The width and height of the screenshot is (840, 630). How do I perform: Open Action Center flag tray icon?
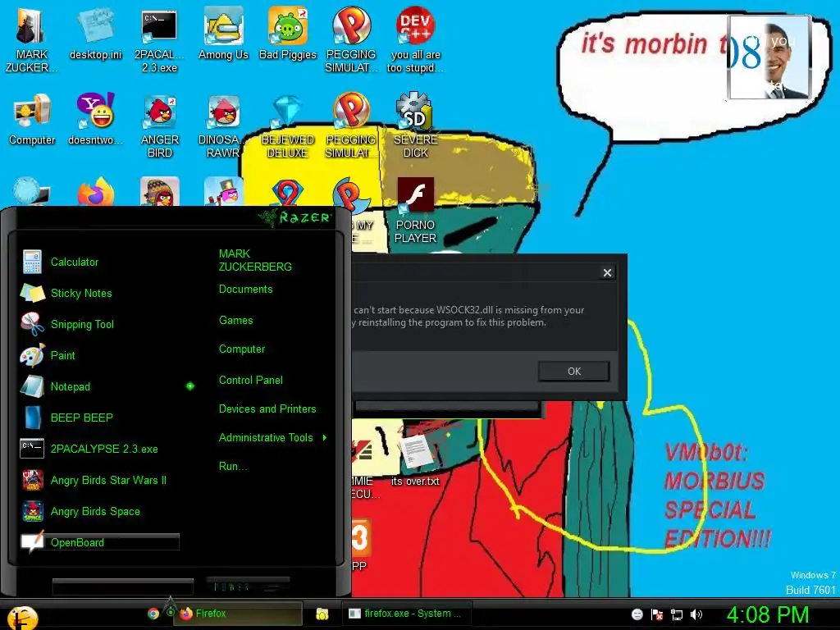[656, 614]
